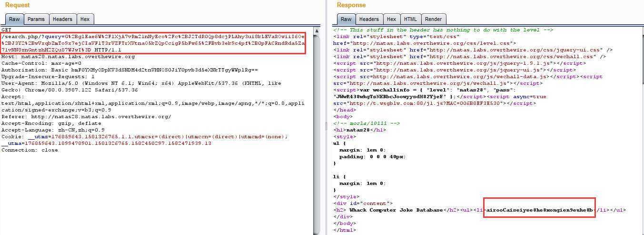
Task: Click the closing </div> tag
Action: (x=343, y=216)
